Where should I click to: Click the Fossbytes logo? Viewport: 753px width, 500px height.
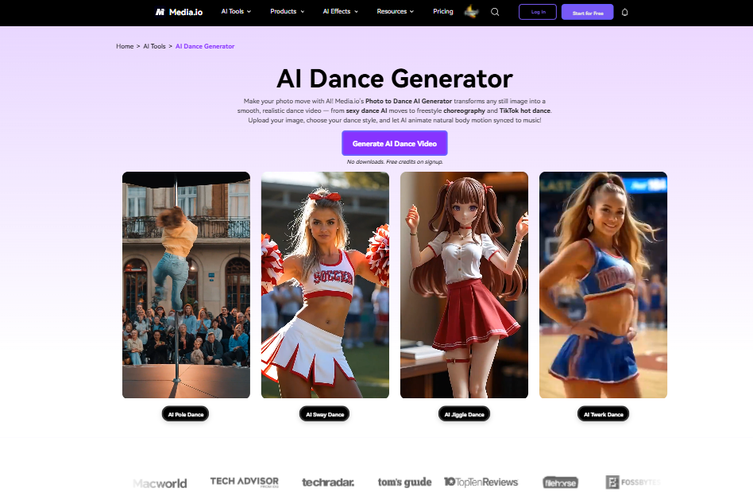[633, 482]
